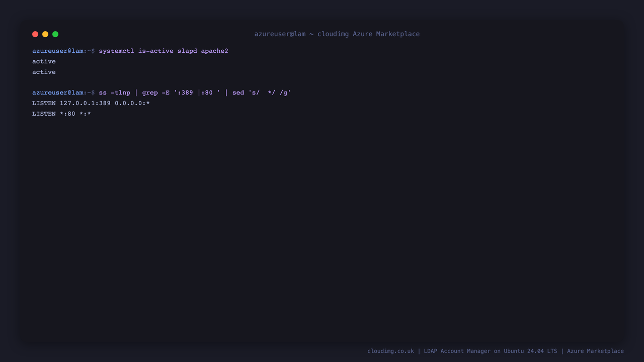This screenshot has width=644, height=362.
Task: Click the second 'azureuser@lam' prompt before the ss command
Action: 58,93
